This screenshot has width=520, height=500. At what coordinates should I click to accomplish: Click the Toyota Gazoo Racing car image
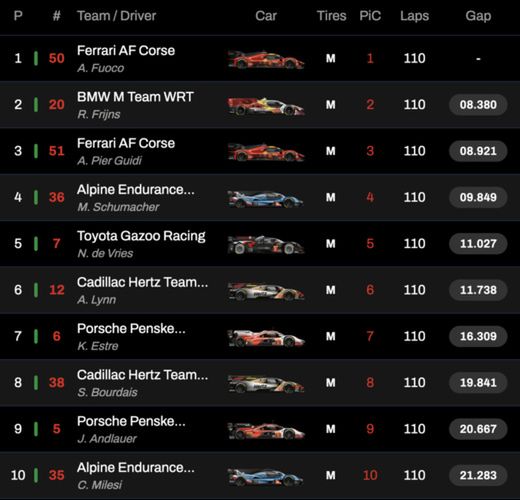266,245
